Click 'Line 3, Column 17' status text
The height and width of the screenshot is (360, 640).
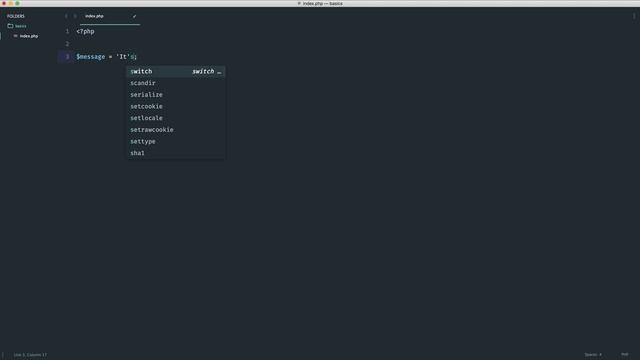(30, 355)
